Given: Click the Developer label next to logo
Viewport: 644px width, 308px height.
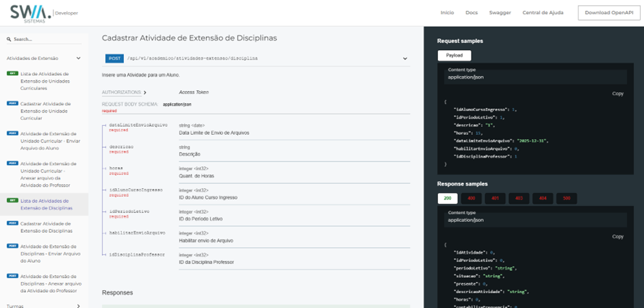Looking at the screenshot, I should 66,13.
